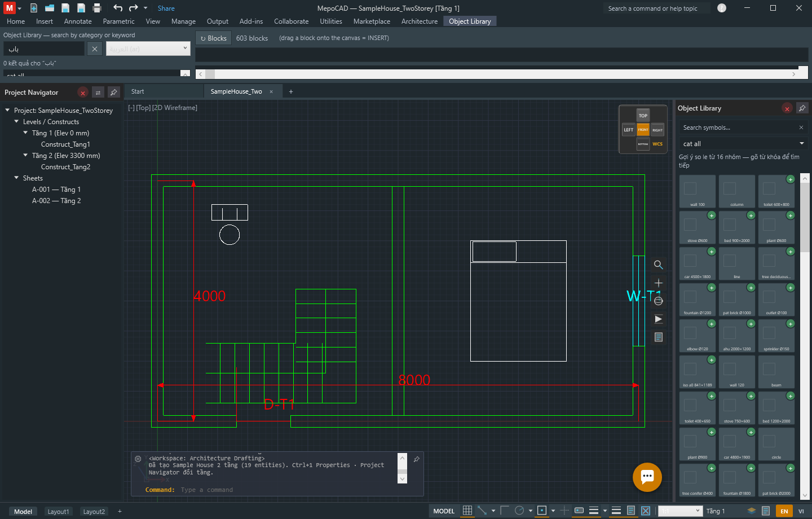Open a file with the folder icon
Screen dimensions: 812x519
(50, 8)
